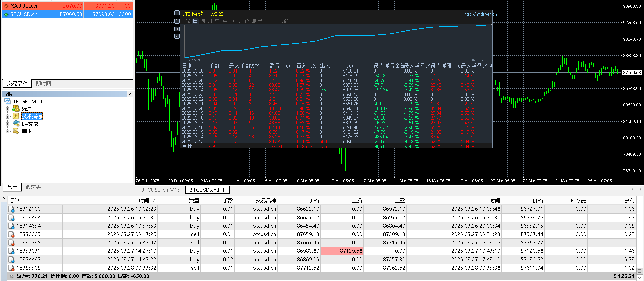Screen dimensions: 644x281
Task: Toggle the checkmark icon beside the MTDriver panel
Action: pos(177,29)
